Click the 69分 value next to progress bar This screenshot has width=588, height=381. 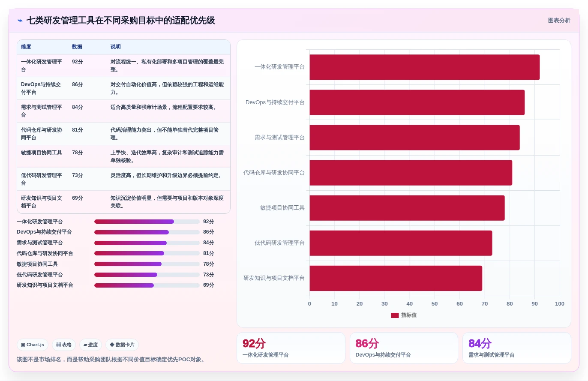209,285
